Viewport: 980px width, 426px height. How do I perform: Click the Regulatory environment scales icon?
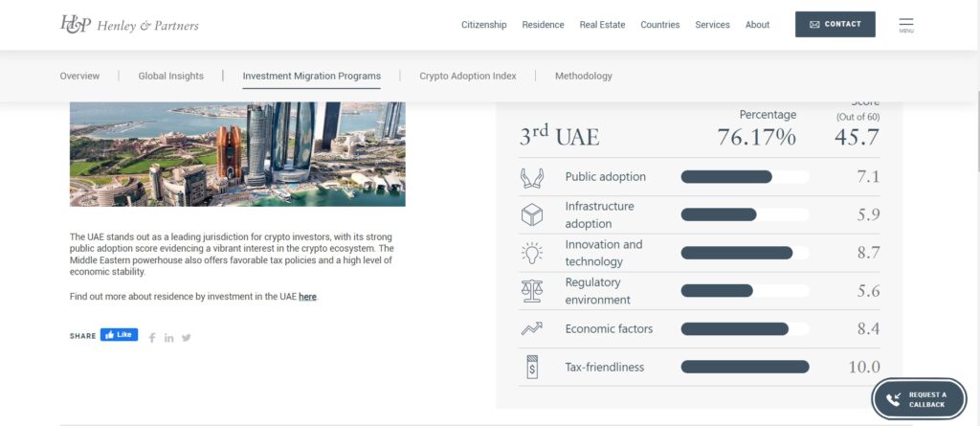point(531,291)
